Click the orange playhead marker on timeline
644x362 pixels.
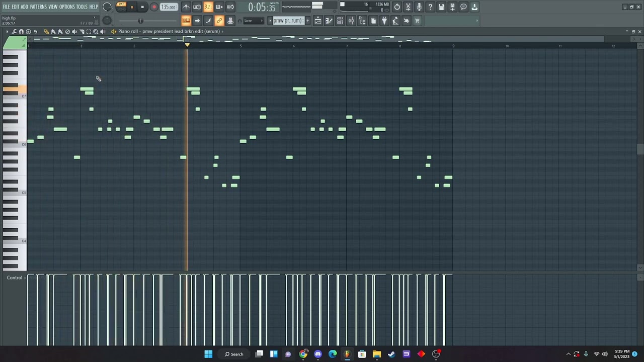coord(187,45)
